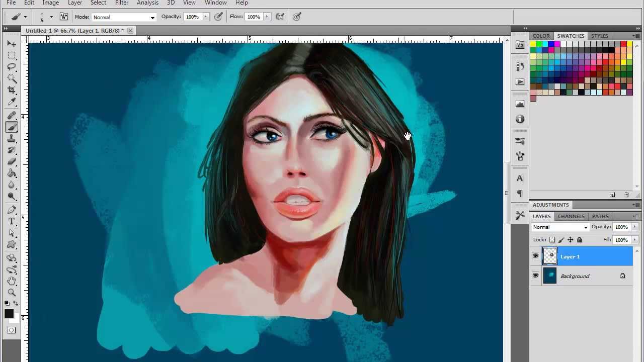This screenshot has width=644, height=362.
Task: Expand the Opacity slider arrow in options bar
Action: (205, 17)
